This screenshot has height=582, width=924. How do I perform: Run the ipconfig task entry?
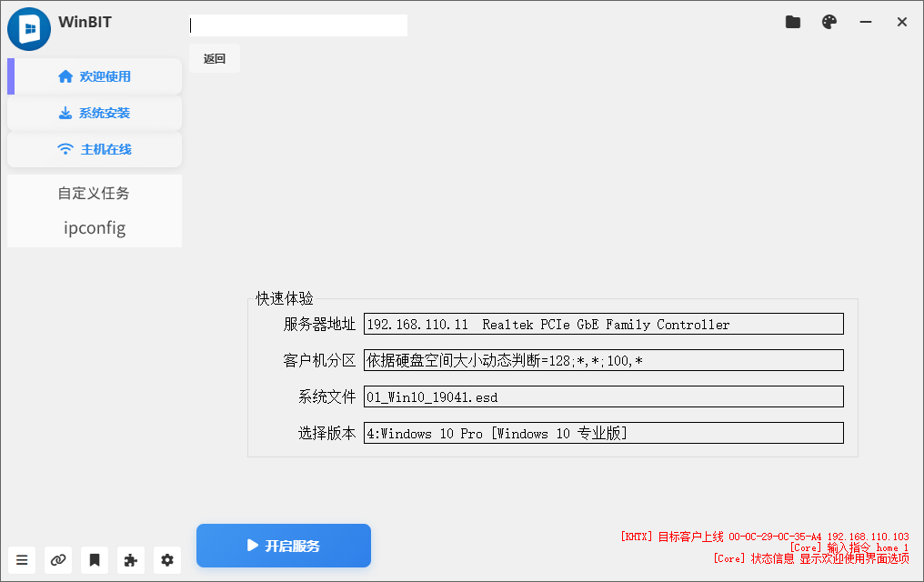pyautogui.click(x=95, y=228)
